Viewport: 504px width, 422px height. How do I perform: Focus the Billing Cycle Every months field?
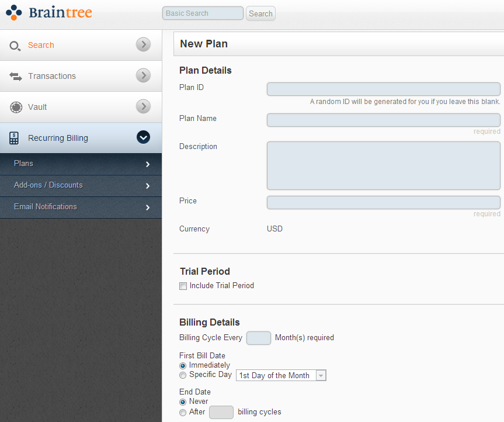[x=259, y=338]
